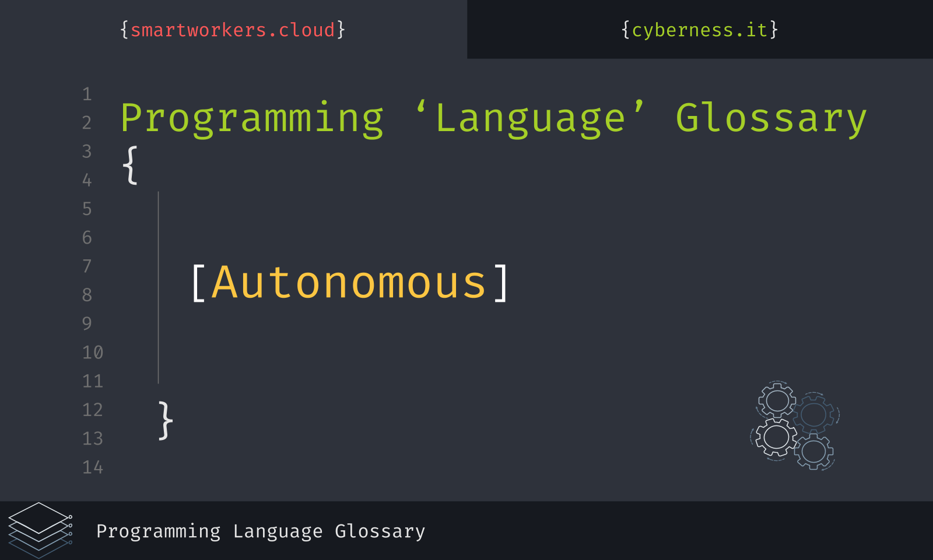Click the [Autonomous] term

click(350, 283)
